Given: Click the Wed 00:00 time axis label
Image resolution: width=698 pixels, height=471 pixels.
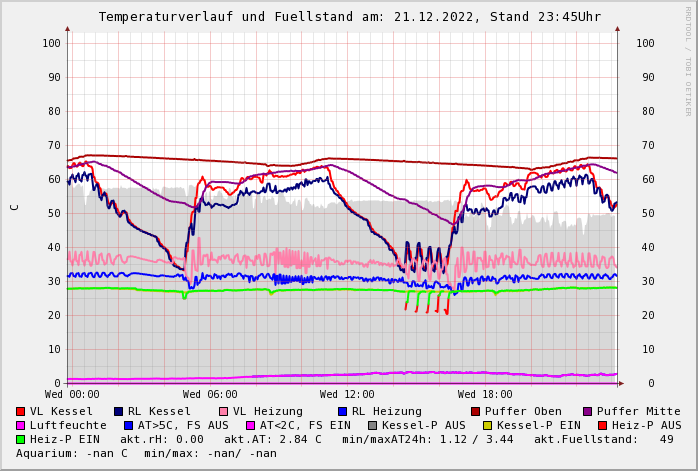Looking at the screenshot, I should tap(72, 394).
